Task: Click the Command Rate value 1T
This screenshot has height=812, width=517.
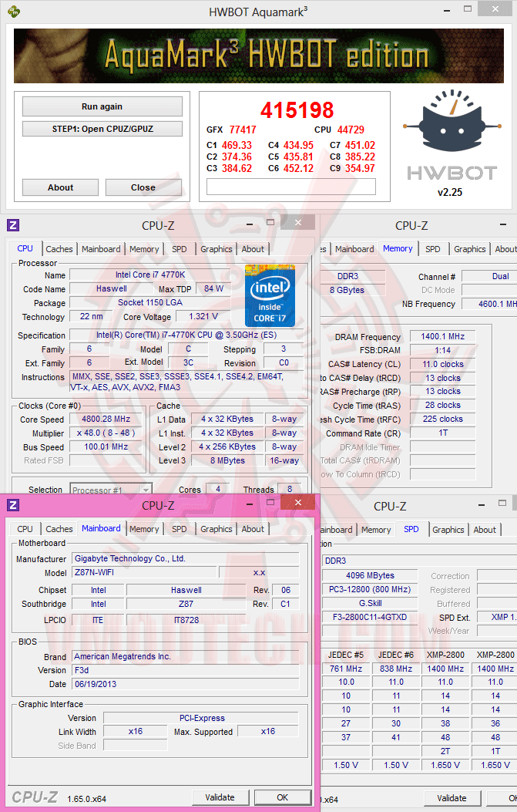Action: coord(442,433)
